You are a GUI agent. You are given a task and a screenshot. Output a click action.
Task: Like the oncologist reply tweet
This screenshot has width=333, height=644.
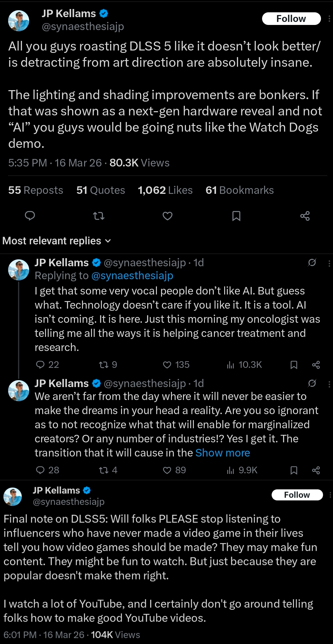pos(167,365)
